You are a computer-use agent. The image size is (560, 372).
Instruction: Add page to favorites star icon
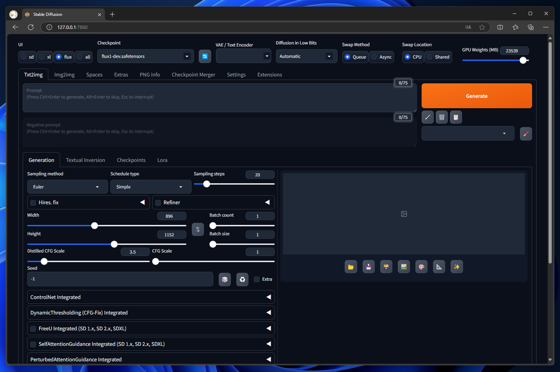tap(482, 27)
